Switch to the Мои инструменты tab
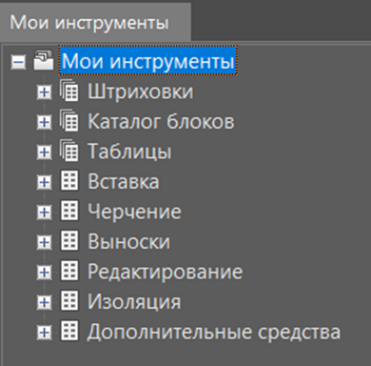 pyautogui.click(x=89, y=23)
